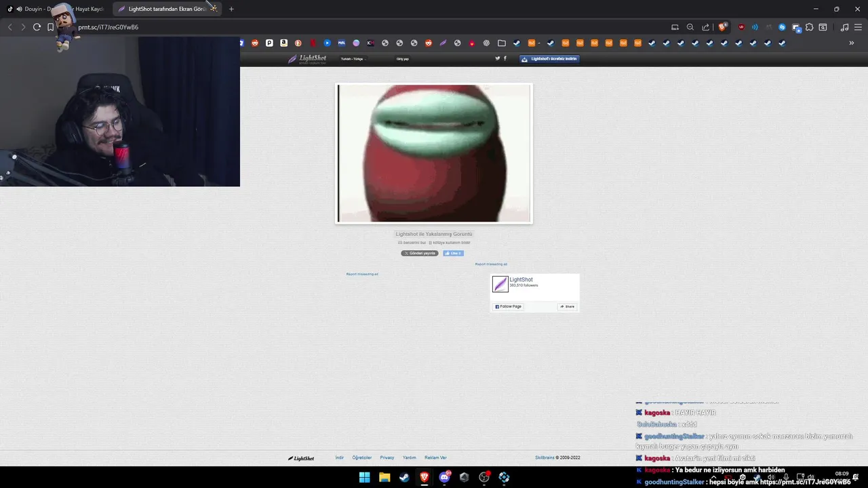Show more bookmarks with double chevron
Viewport: 868px width, 488px height.
(852, 43)
